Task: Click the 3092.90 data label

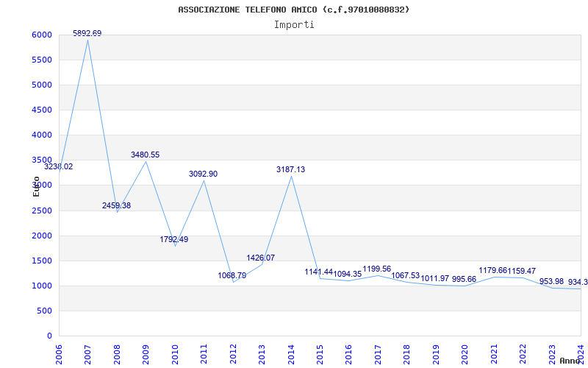Action: [204, 174]
